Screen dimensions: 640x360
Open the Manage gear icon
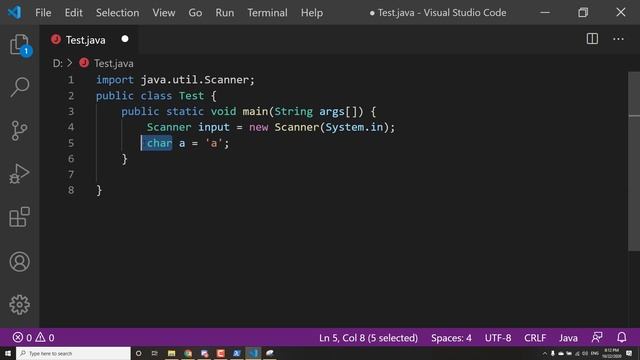(x=19, y=304)
